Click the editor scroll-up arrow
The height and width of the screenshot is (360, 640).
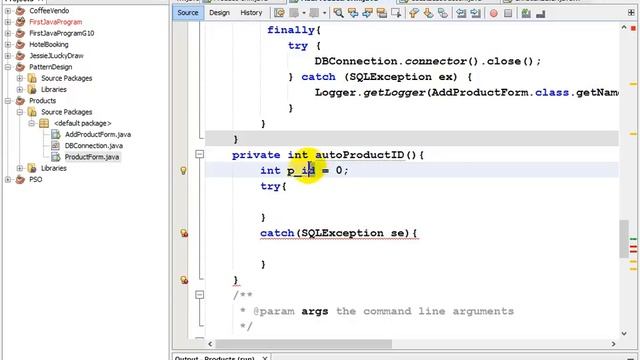pos(624,28)
